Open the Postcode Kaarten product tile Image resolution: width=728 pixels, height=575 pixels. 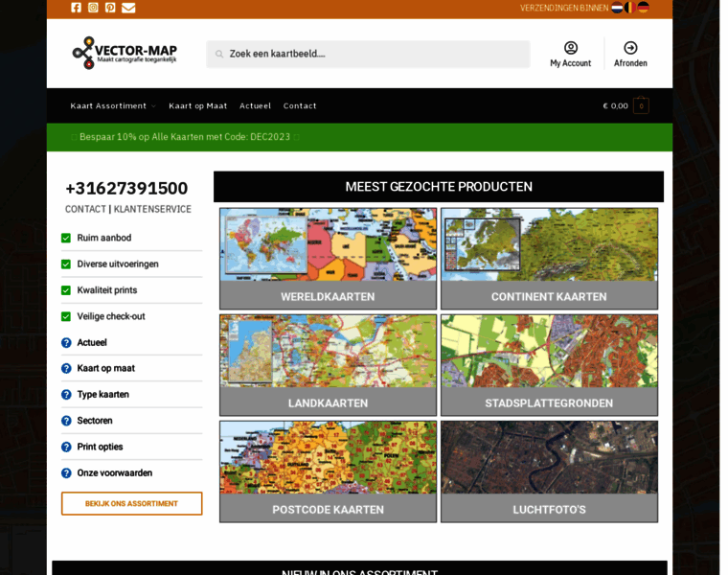(328, 471)
